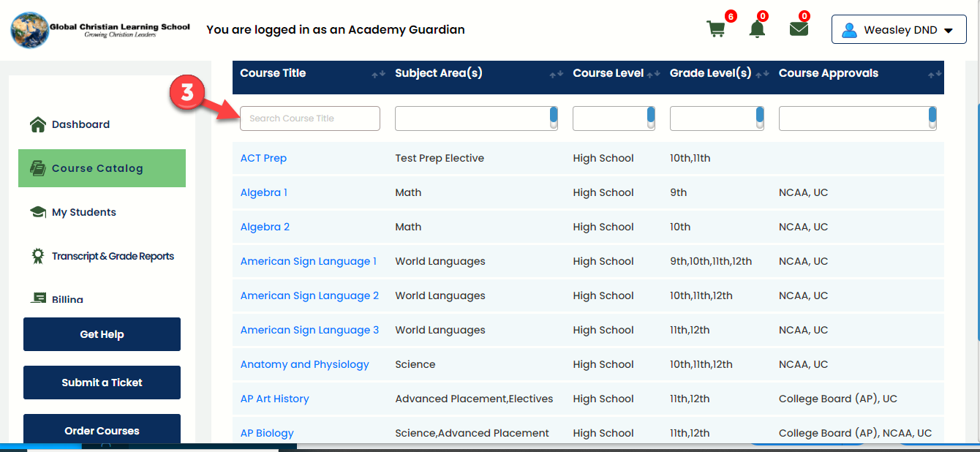Focus the Search Course Title field
The image size is (980, 452).
pos(309,118)
